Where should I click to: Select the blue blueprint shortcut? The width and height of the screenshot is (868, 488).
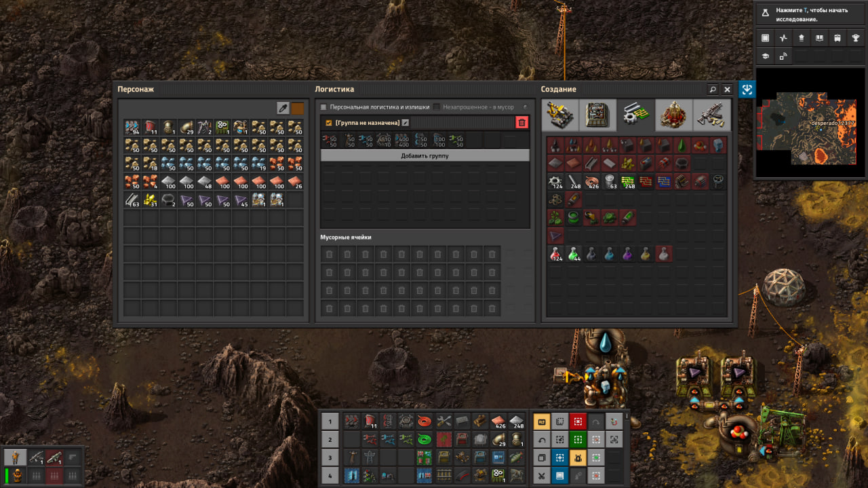(560, 457)
